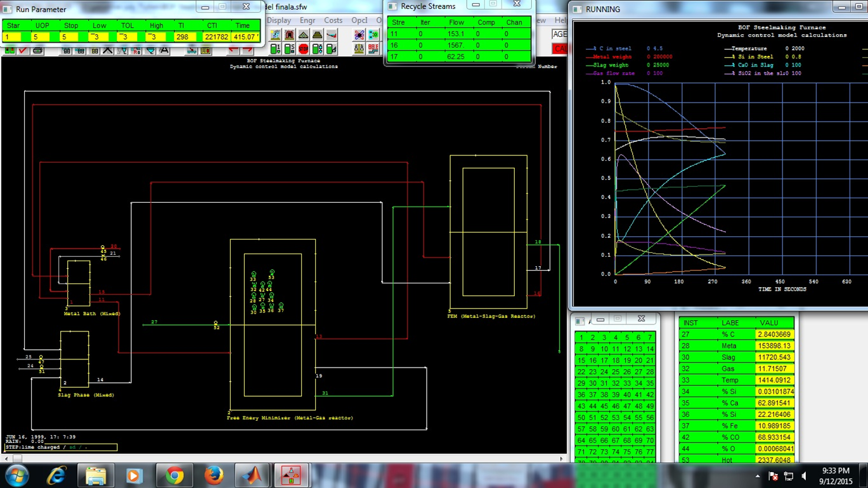Click left arrow of flowsheet horizontal scrollbar
The image size is (868, 488).
tap(6, 458)
